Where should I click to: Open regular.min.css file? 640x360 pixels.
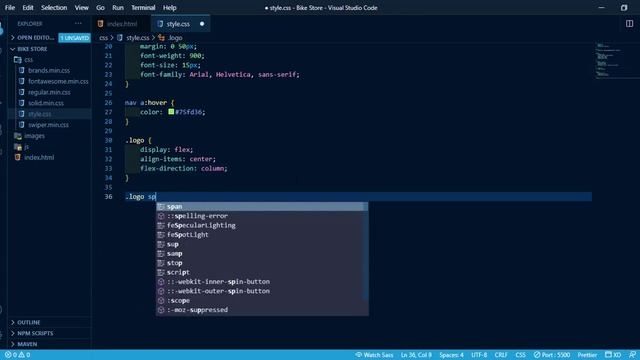(49, 92)
